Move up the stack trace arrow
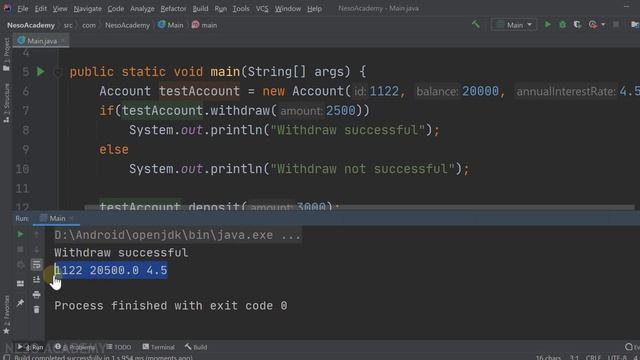Viewport: 640px width, 360px height. [36, 234]
